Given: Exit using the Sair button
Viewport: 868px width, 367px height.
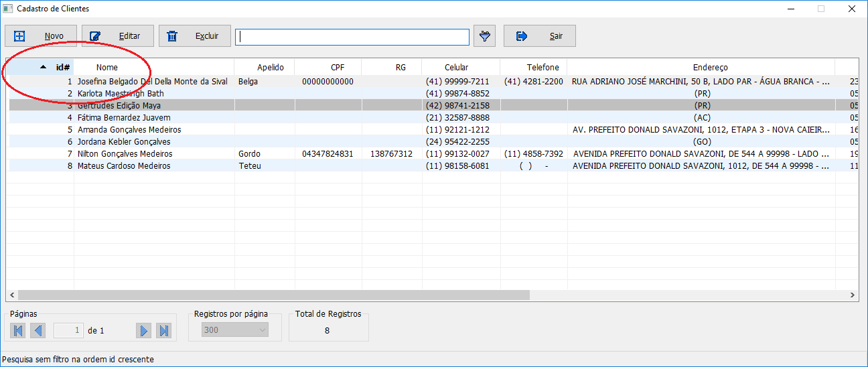Looking at the screenshot, I should 540,36.
